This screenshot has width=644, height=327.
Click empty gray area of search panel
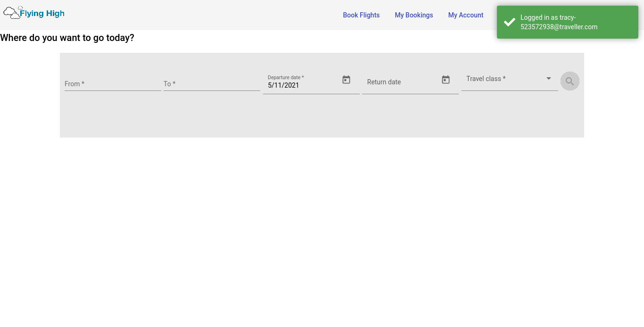321,118
